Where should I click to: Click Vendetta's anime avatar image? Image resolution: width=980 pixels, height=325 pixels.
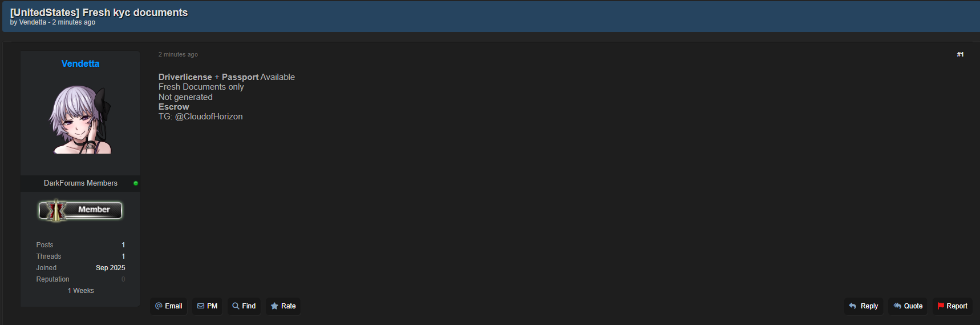tap(80, 119)
